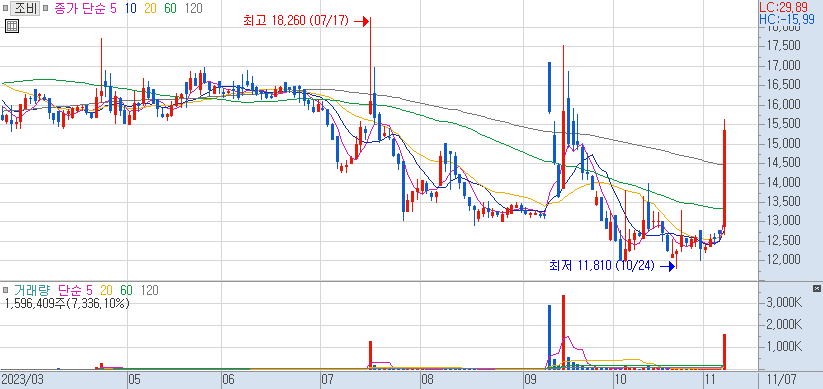Click the 09 month axis label
The image size is (823, 389).
[532, 379]
